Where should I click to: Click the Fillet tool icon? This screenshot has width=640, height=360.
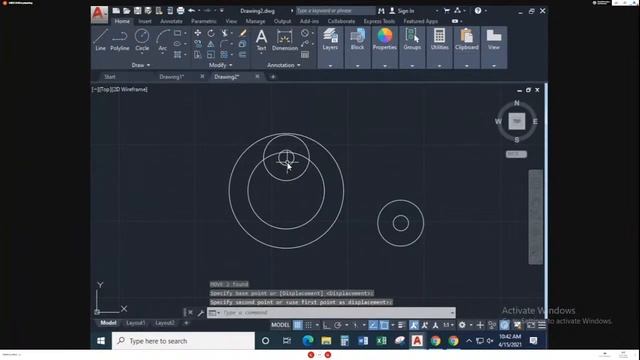pyautogui.click(x=224, y=44)
